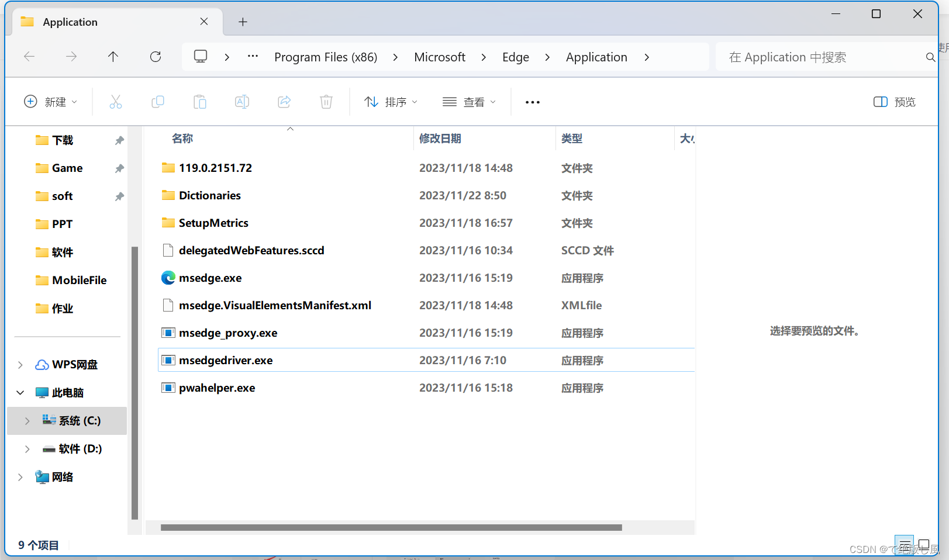Screen dimensions: 949x560
Task: Show hidden path segments via address ellipsis
Action: pyautogui.click(x=253, y=56)
